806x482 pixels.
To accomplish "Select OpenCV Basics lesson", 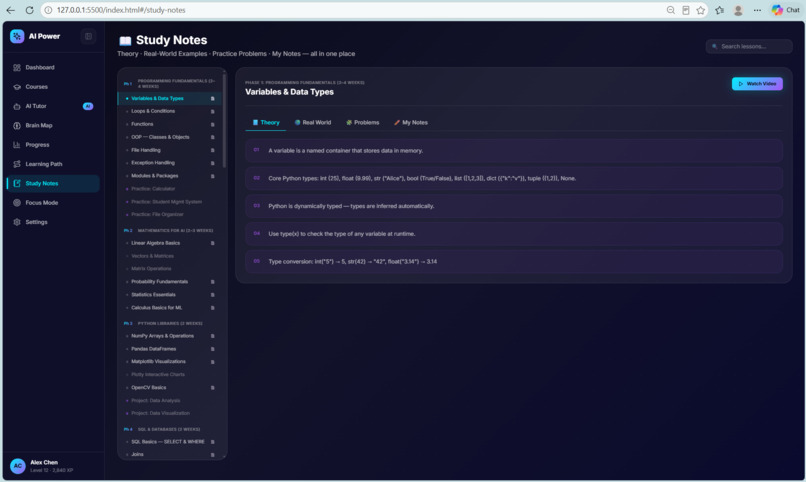I will coord(170,387).
